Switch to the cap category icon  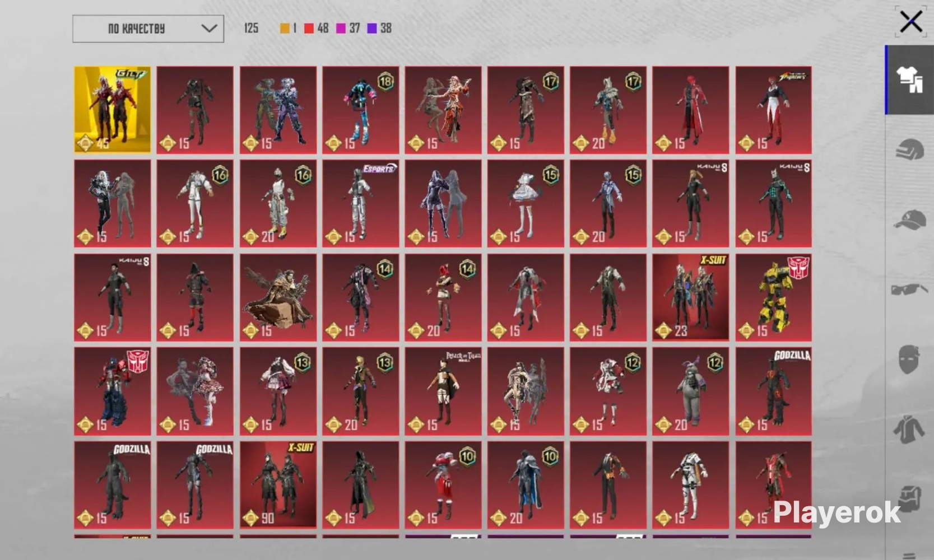pos(909,220)
